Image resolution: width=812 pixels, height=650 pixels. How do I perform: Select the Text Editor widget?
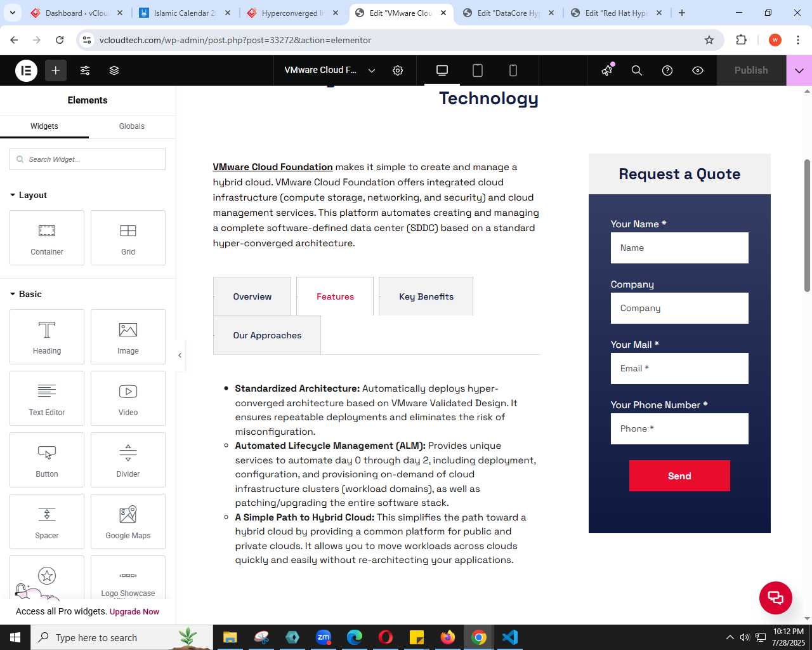point(47,399)
